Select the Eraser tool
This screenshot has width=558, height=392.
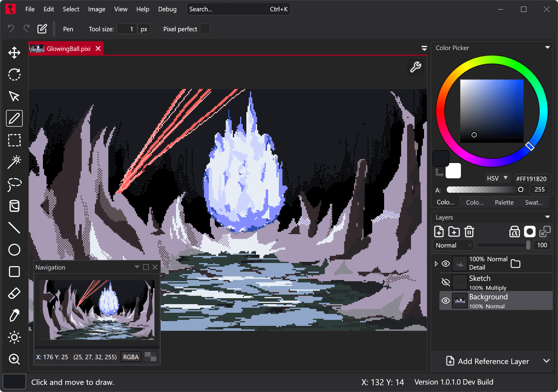click(x=14, y=293)
